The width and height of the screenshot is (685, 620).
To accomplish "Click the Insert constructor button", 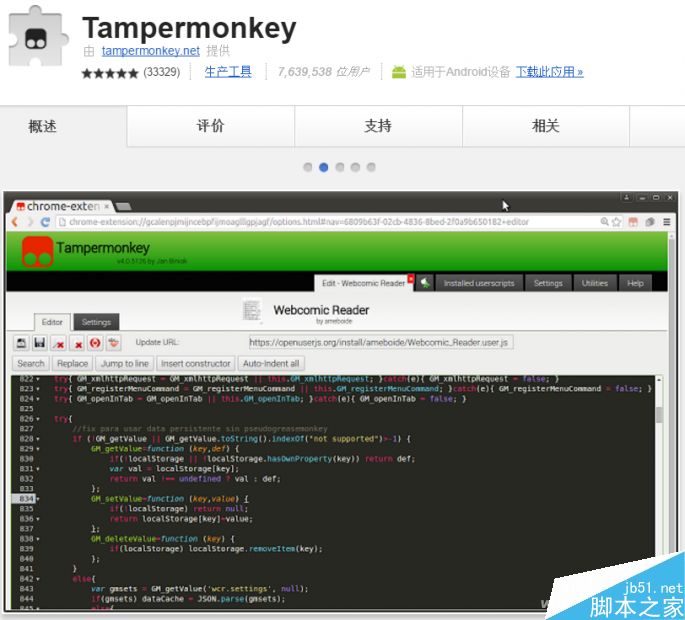I will (196, 364).
